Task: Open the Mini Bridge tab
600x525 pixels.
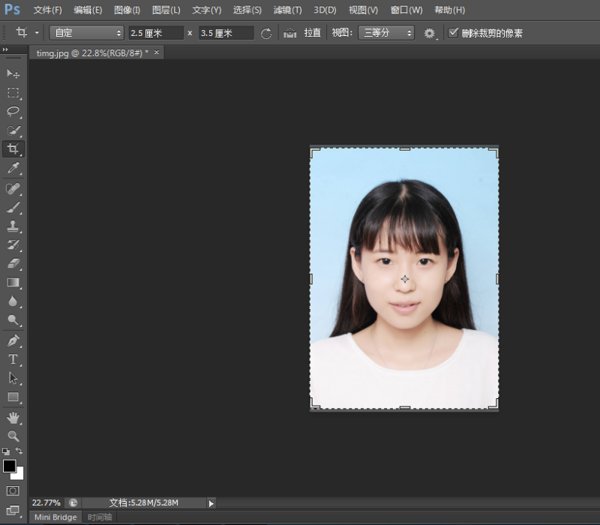Action: pyautogui.click(x=55, y=517)
